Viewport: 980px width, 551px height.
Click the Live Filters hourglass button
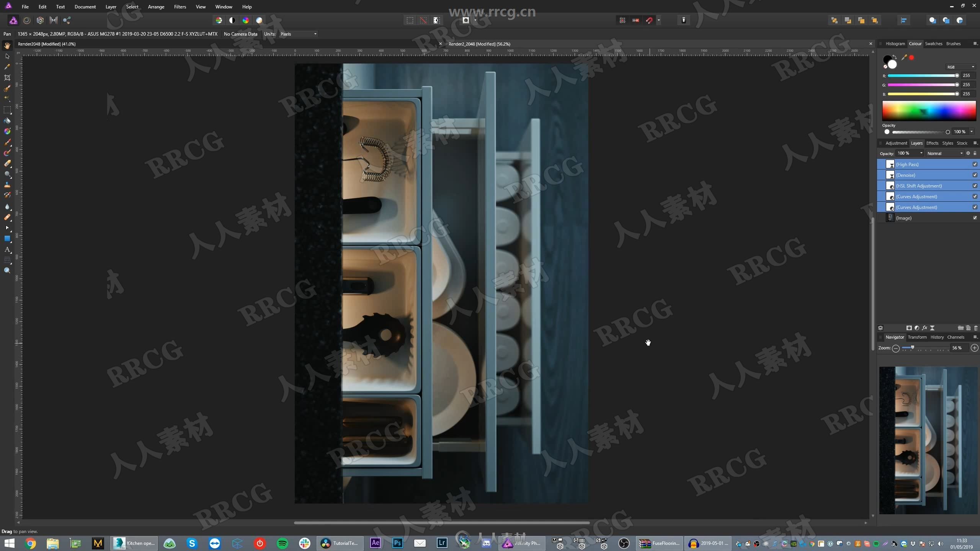point(932,328)
